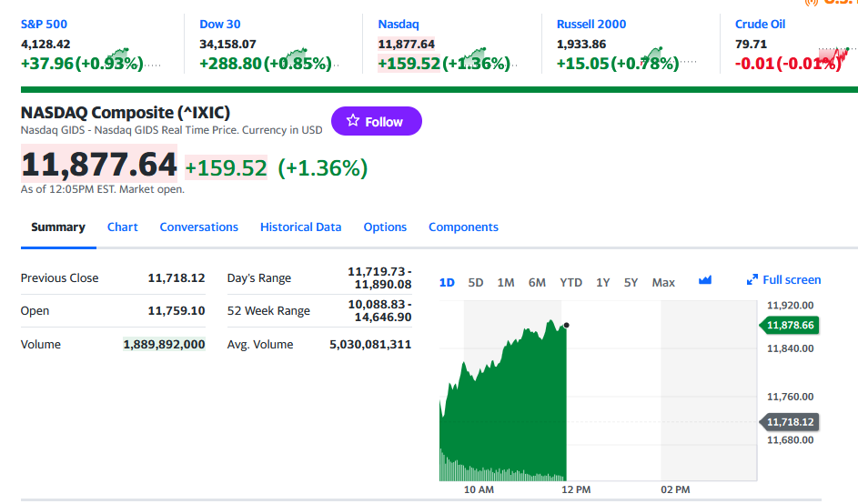Select the 1D chart range
The width and height of the screenshot is (858, 504).
[x=447, y=282]
